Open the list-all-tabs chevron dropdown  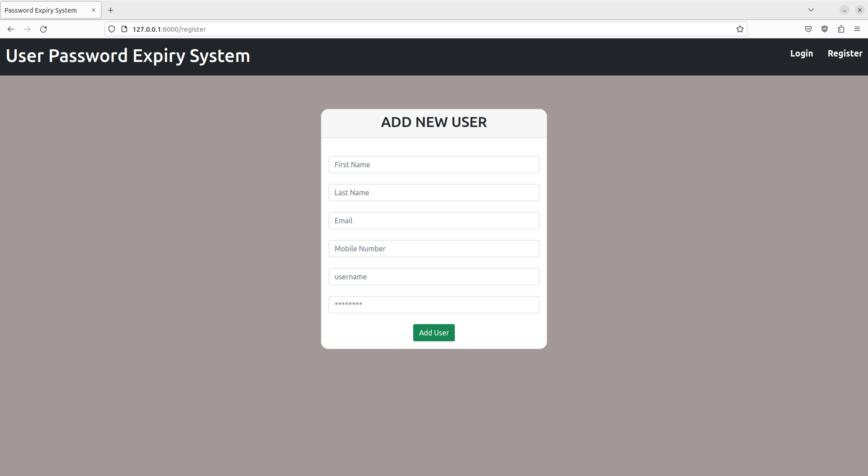[x=811, y=9]
